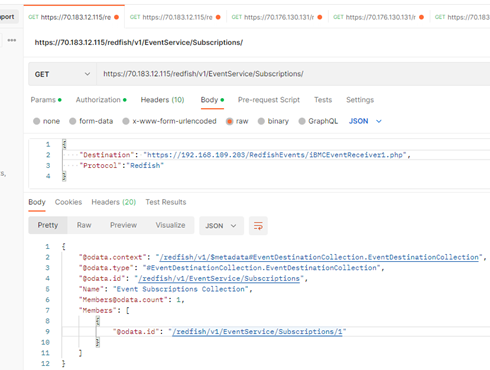Select the form-data body type radio
The width and height of the screenshot is (490, 370).
pos(72,121)
